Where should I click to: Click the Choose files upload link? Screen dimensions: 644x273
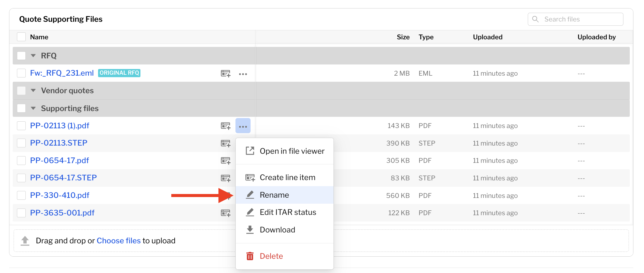(118, 240)
